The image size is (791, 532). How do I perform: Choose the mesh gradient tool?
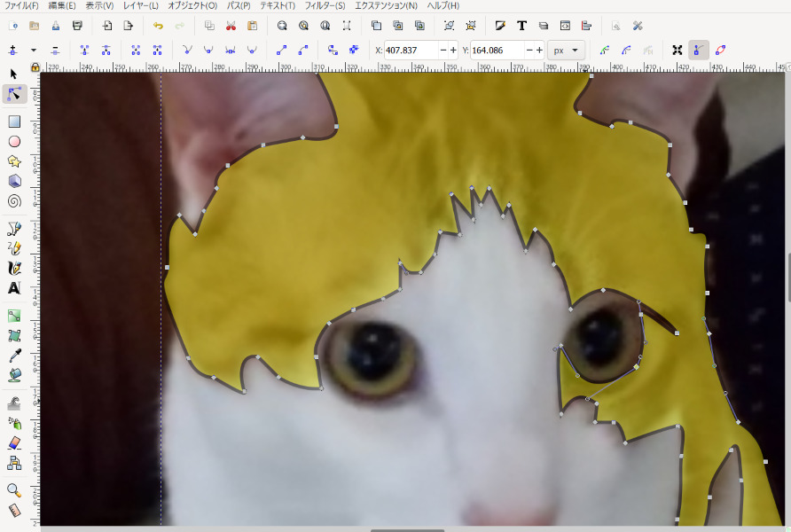pyautogui.click(x=14, y=335)
